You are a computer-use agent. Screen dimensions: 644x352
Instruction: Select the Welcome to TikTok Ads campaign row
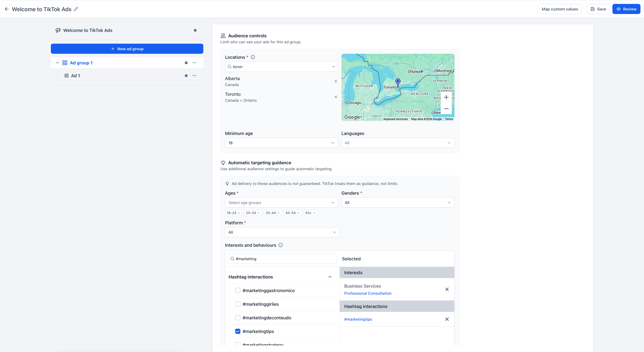pos(127,30)
